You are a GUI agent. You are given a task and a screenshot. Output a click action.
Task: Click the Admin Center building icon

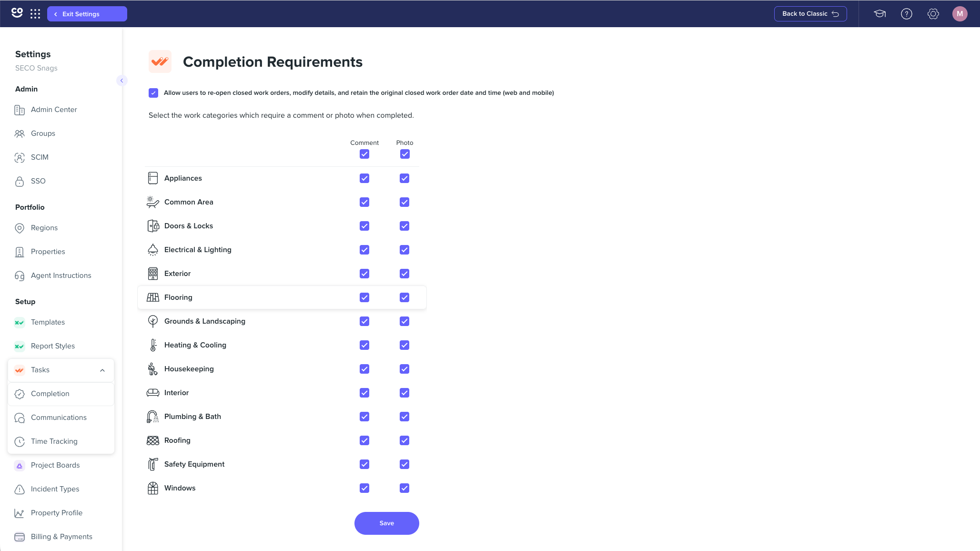20,110
